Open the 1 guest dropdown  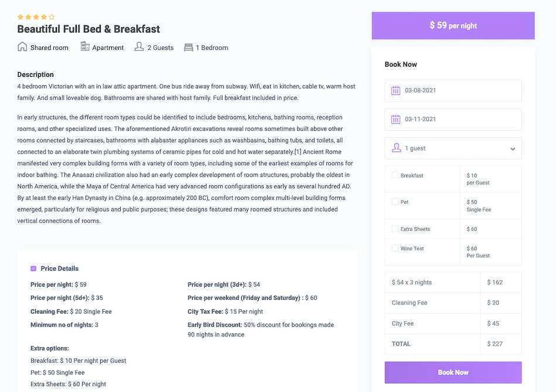(x=453, y=148)
